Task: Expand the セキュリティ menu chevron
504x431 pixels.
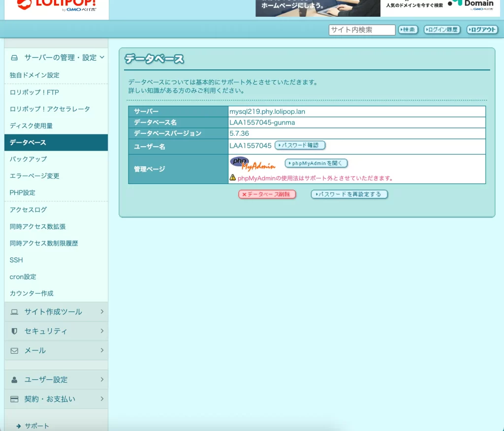Action: pyautogui.click(x=102, y=331)
